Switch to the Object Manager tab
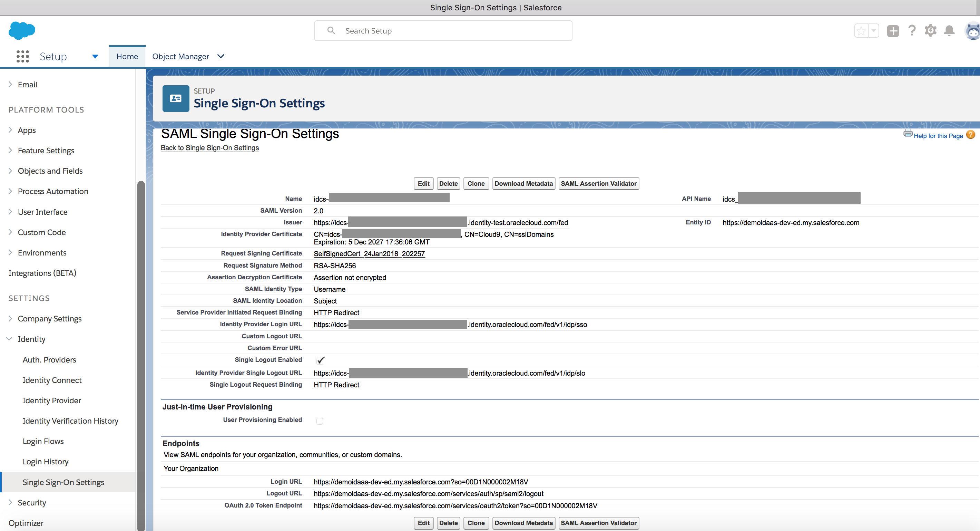 [181, 56]
